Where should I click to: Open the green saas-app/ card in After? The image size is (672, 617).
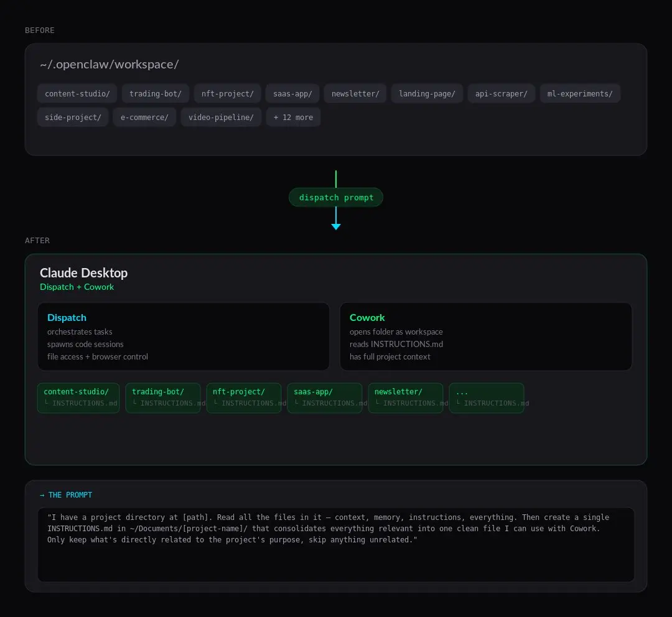(x=325, y=398)
